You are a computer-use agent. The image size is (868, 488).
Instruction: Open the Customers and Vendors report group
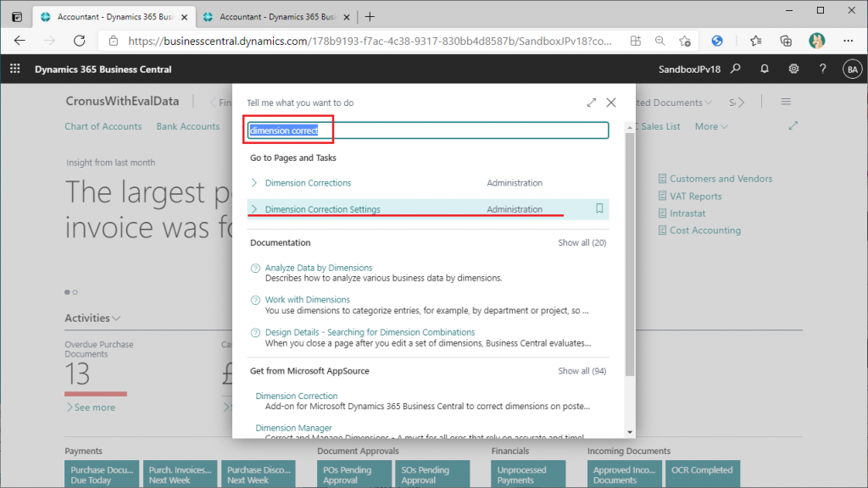pos(721,179)
